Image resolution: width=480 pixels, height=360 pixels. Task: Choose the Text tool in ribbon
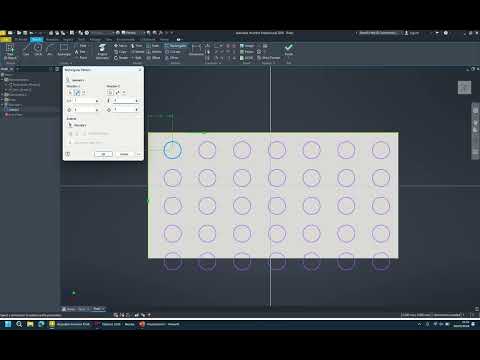tap(80, 52)
